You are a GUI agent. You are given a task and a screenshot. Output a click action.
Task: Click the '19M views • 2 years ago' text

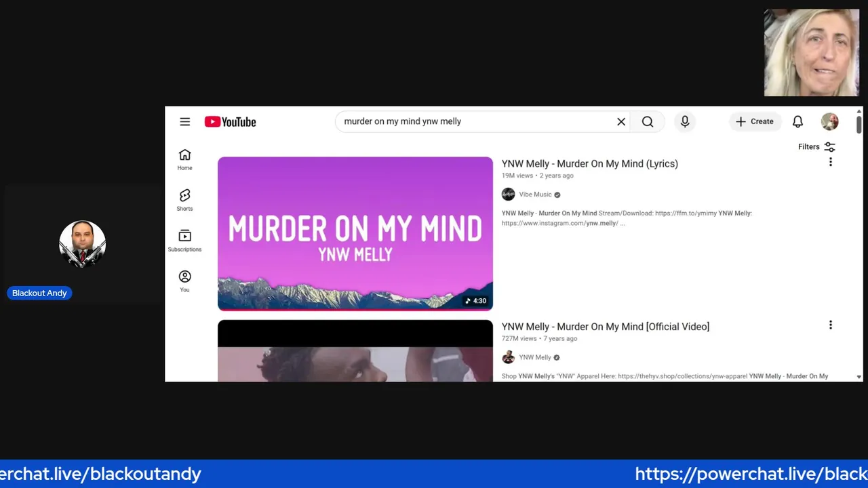tap(538, 176)
